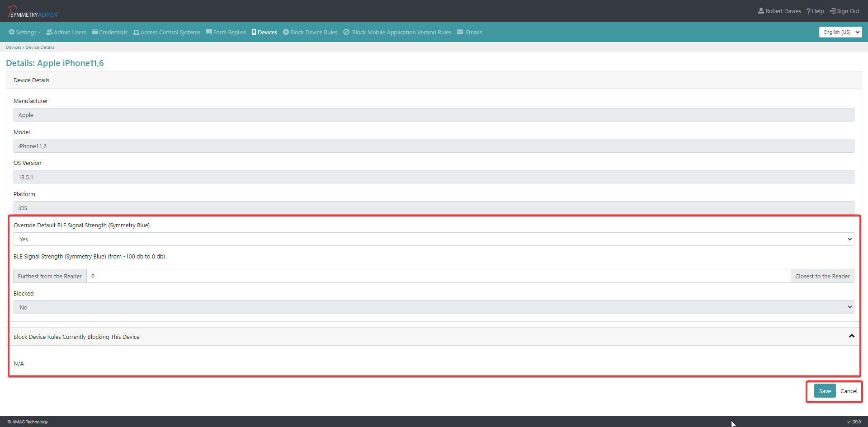
Task: Click the Block Device Rules X icon
Action: 286,32
